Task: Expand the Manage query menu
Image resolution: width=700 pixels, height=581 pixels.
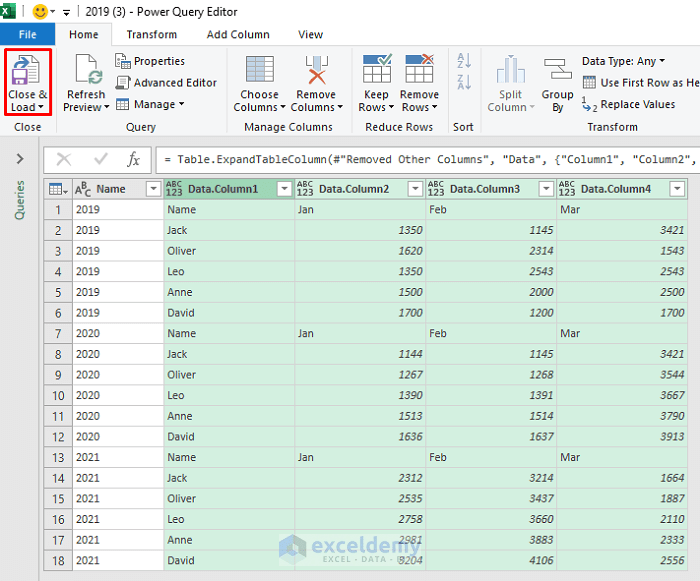Action: [150, 104]
